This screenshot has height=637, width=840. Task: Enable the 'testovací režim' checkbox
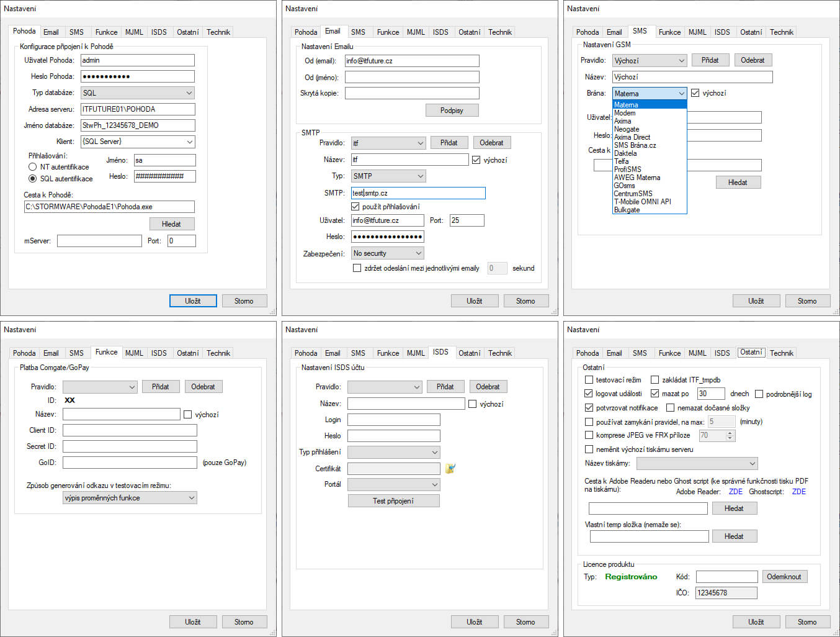tap(589, 379)
